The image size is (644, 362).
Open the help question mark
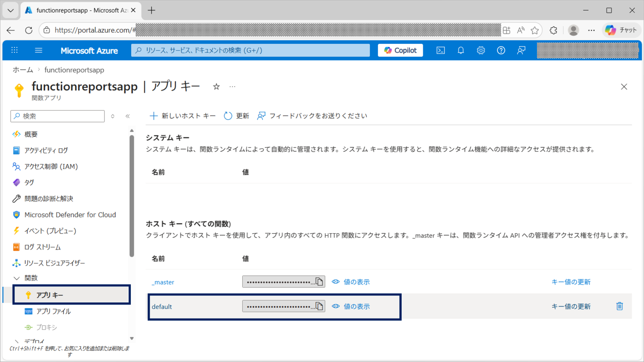pos(501,50)
